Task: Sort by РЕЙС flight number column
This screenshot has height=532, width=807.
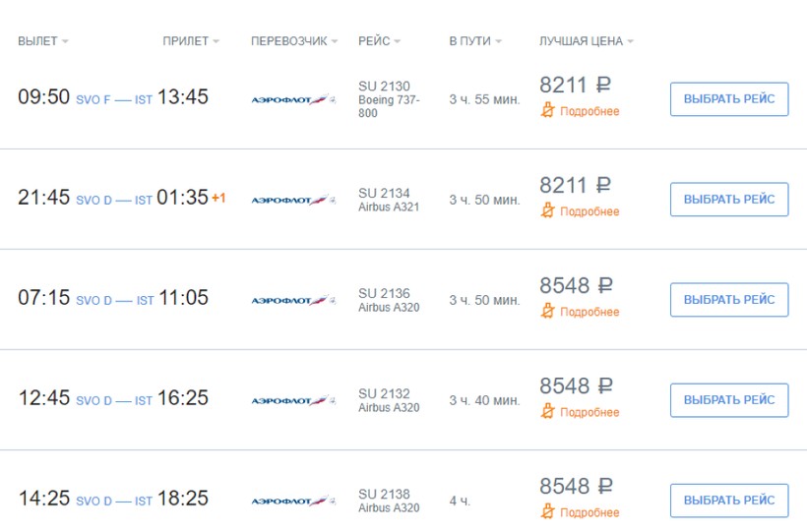Action: click(379, 41)
